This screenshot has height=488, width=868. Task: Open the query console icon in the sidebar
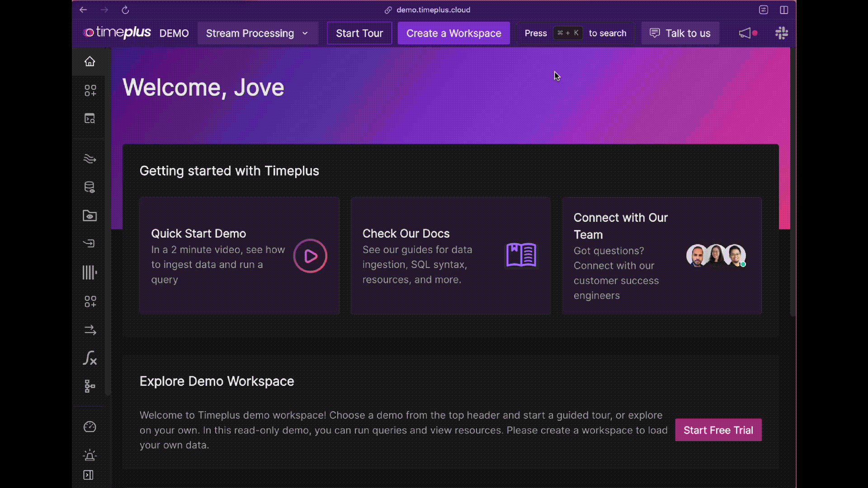90,118
